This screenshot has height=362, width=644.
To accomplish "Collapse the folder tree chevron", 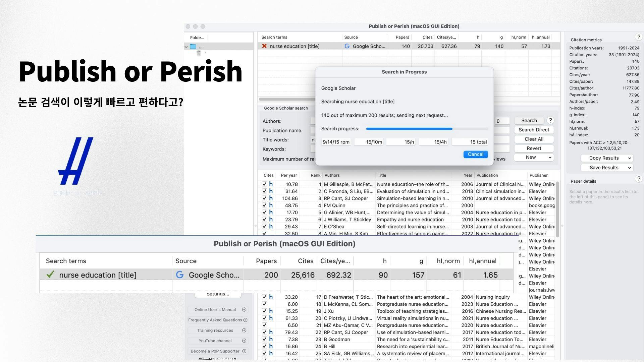I will click(186, 47).
